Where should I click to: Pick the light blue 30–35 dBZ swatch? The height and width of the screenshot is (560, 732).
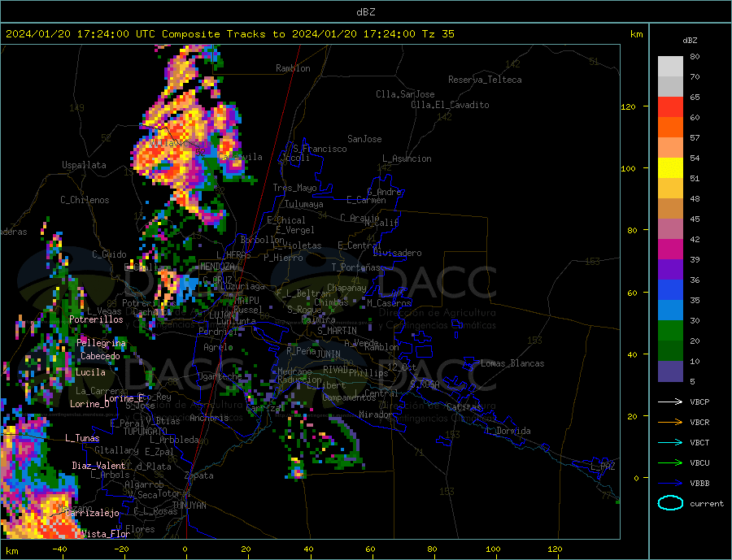670,310
